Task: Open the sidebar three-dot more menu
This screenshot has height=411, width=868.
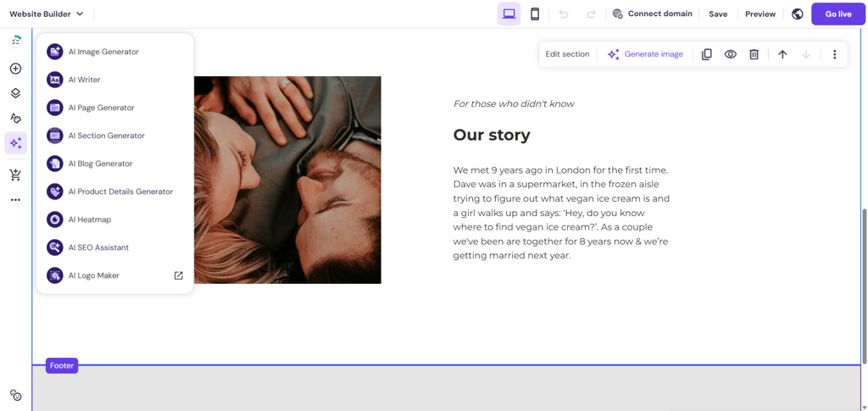Action: (x=15, y=200)
